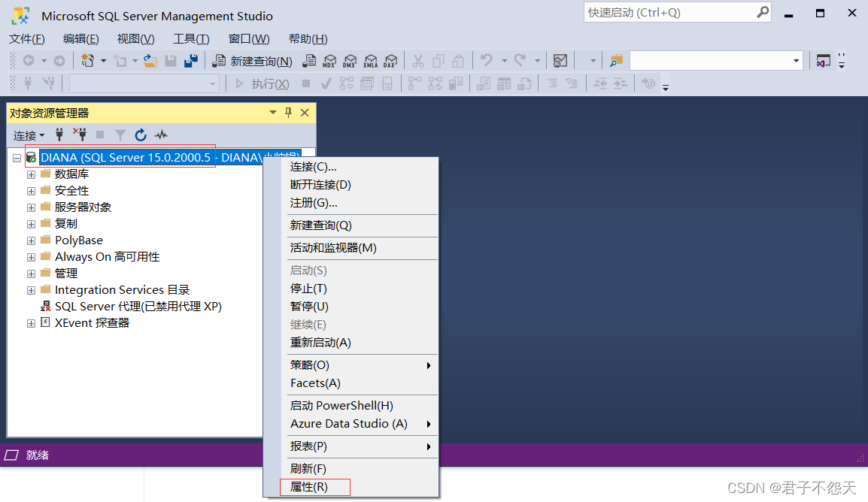
Task: Expand the XEvent 探查器 node
Action: coord(31,323)
